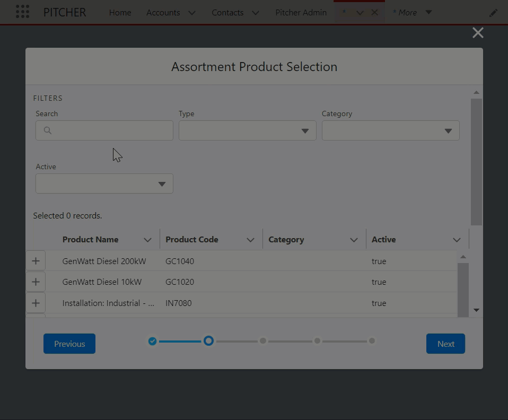Close the current workspace tab
Image resolution: width=508 pixels, height=420 pixels.
(x=374, y=12)
